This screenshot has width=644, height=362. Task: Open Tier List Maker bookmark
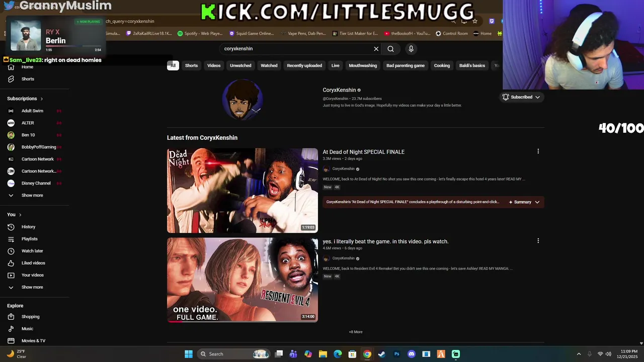[x=355, y=34]
